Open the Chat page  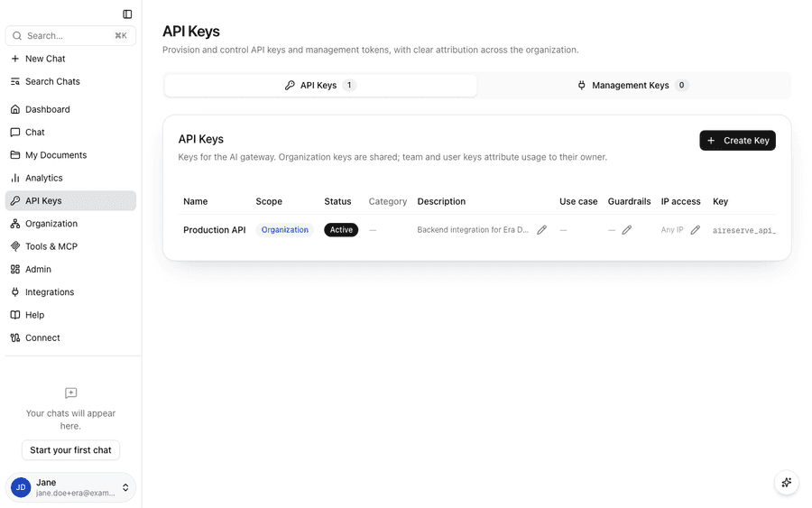point(70,132)
